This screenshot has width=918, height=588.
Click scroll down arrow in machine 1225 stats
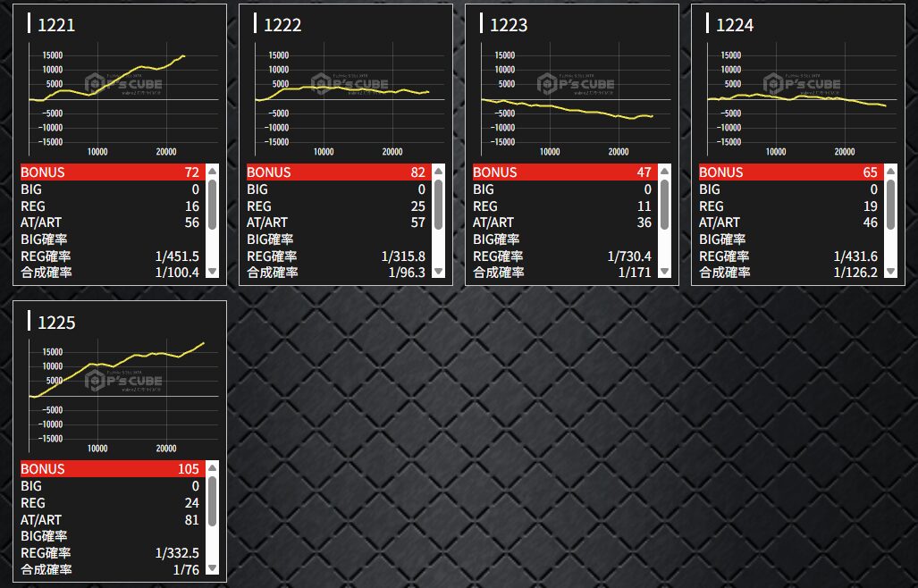(213, 568)
